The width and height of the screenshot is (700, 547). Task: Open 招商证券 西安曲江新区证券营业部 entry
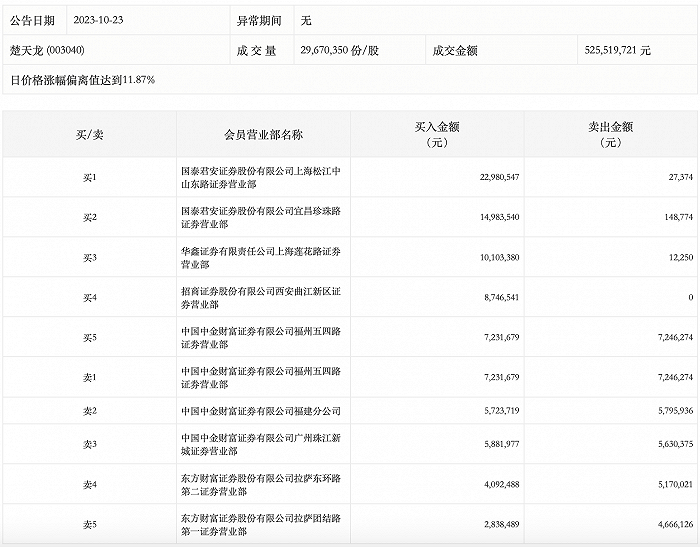click(261, 297)
